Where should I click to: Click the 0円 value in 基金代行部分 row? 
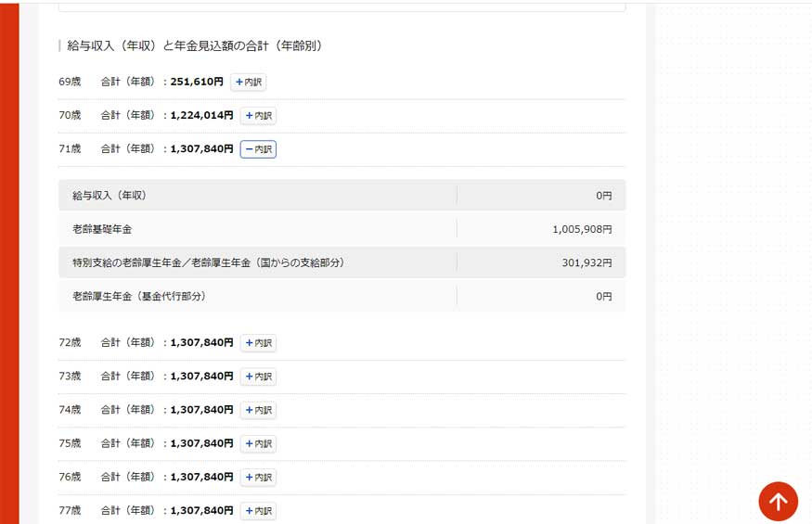[604, 296]
